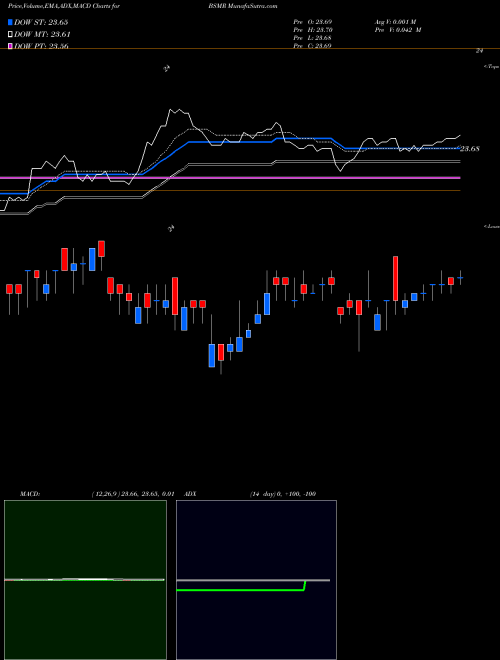Click the Pre V: 0.042 M value
500x660 pixels.
click(398, 30)
